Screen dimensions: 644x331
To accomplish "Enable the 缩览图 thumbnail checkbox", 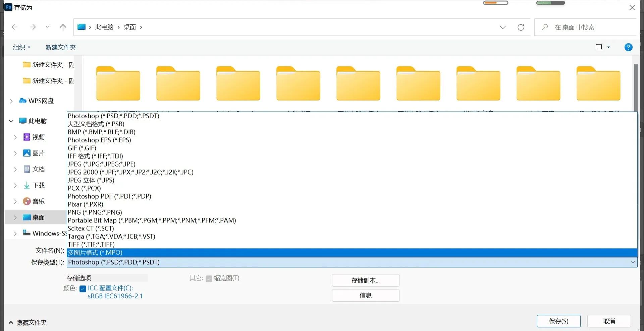I will [209, 278].
